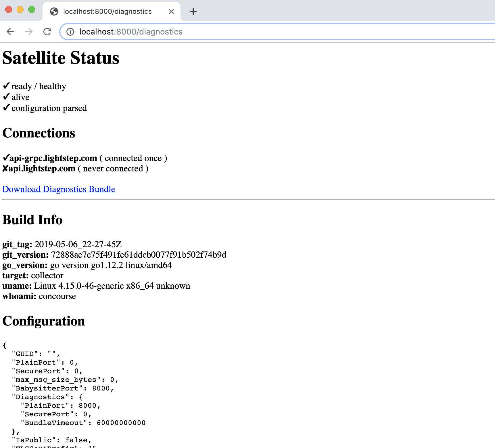
Task: Close the localhost:8000/diagnostics tab
Action: (171, 12)
